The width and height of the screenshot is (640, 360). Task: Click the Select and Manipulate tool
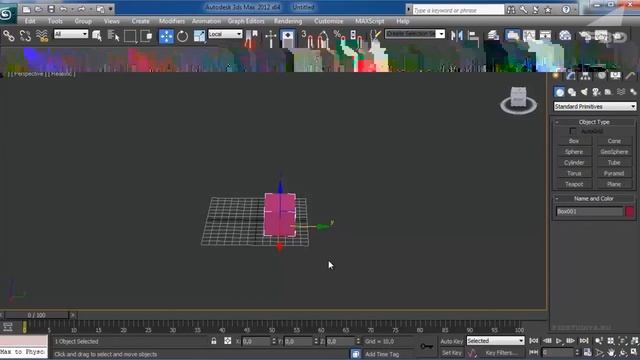pyautogui.click(x=270, y=38)
